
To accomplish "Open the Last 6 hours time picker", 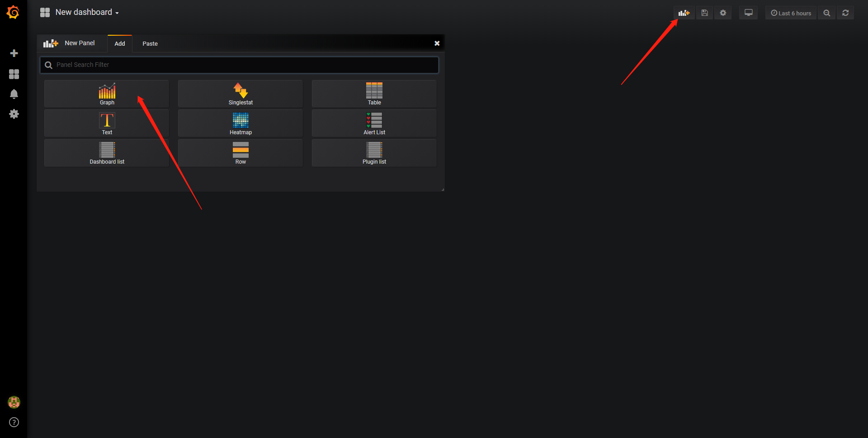I will pyautogui.click(x=791, y=13).
